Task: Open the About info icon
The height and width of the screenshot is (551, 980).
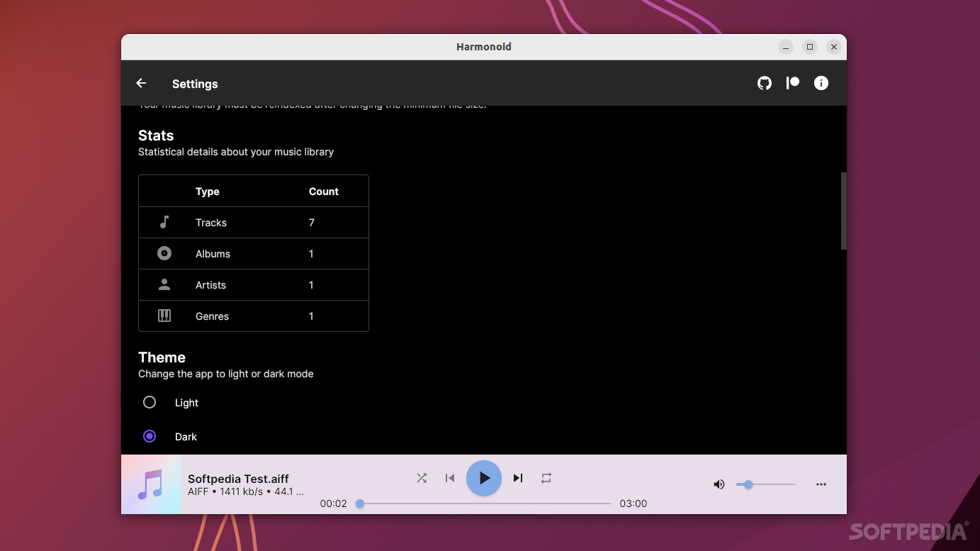Action: (x=821, y=83)
